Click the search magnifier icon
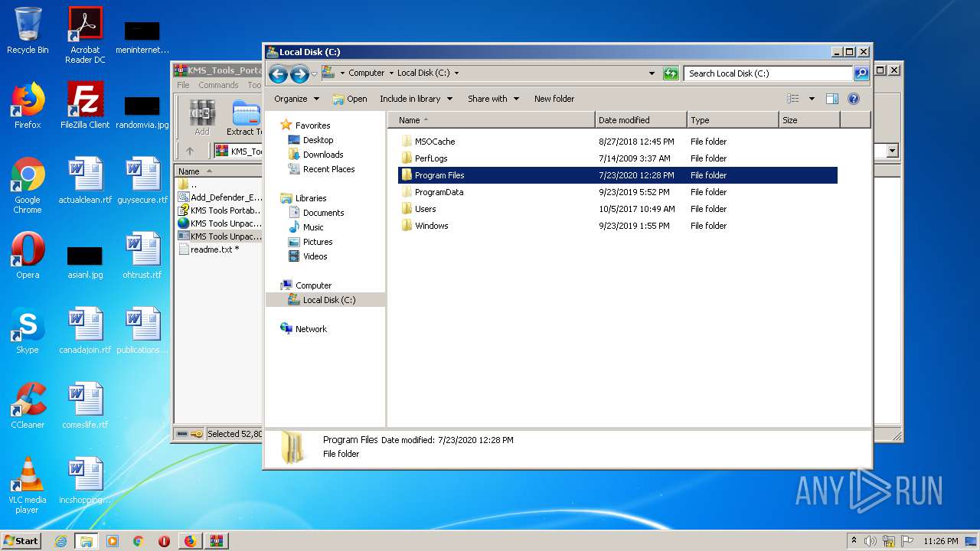980x551 pixels. click(x=861, y=73)
